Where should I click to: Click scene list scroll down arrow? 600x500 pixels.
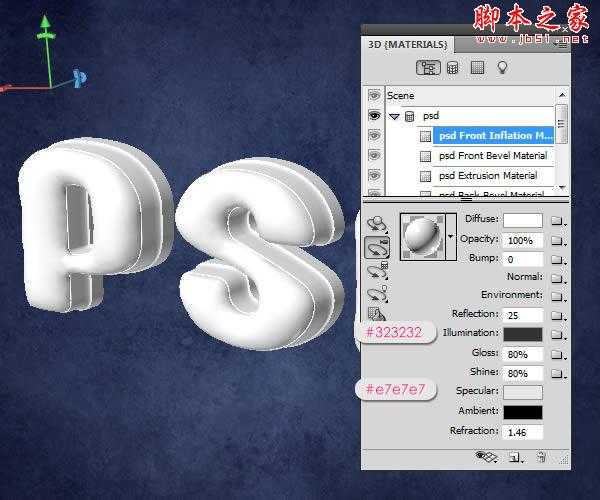[562, 187]
